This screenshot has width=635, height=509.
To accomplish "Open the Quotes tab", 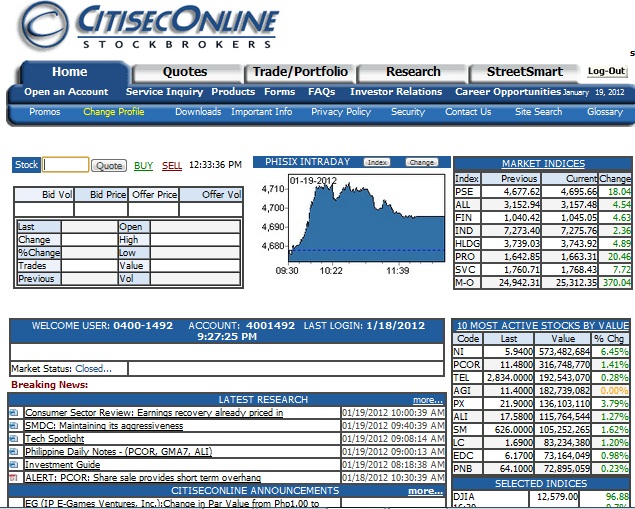I will point(185,72).
